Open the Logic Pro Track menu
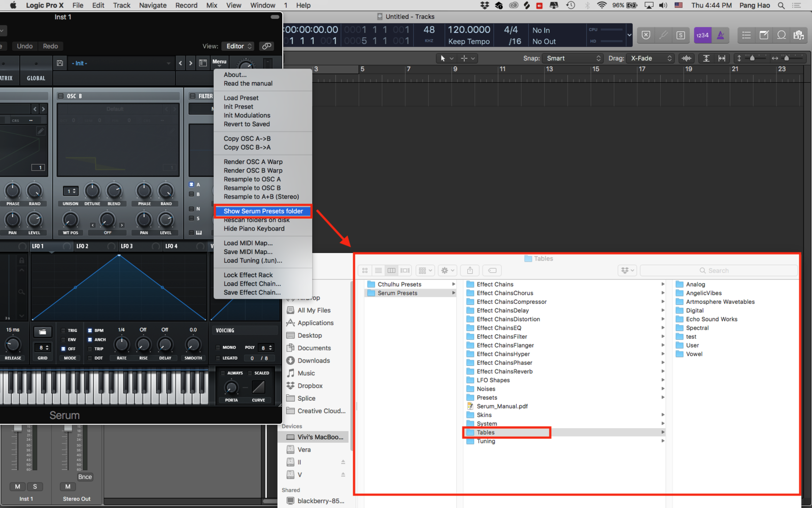The image size is (812, 508). 121,6
